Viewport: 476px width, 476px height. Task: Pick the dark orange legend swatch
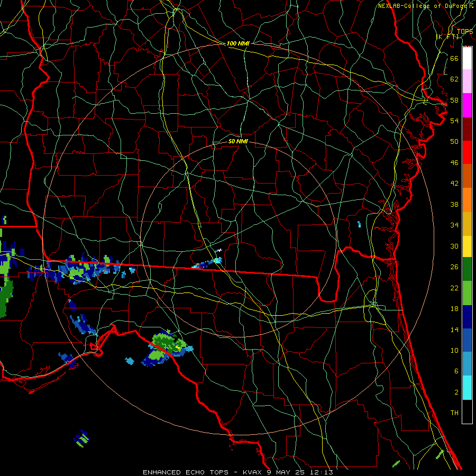tap(467, 176)
